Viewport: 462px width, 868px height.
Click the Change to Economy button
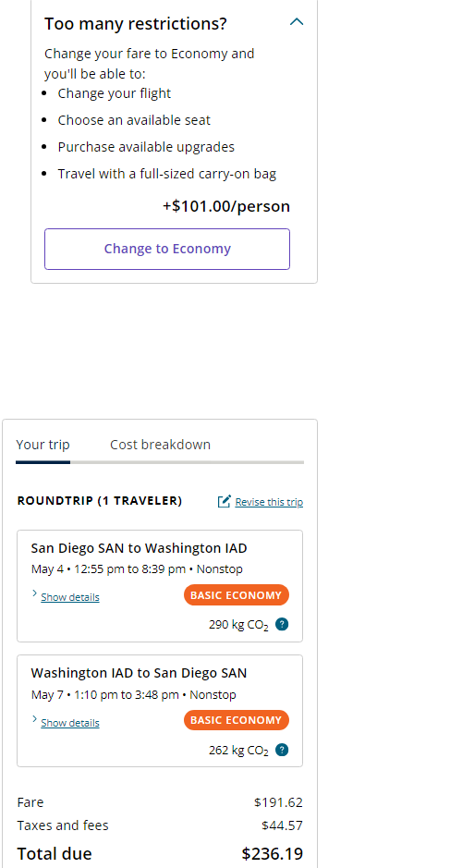coord(167,249)
